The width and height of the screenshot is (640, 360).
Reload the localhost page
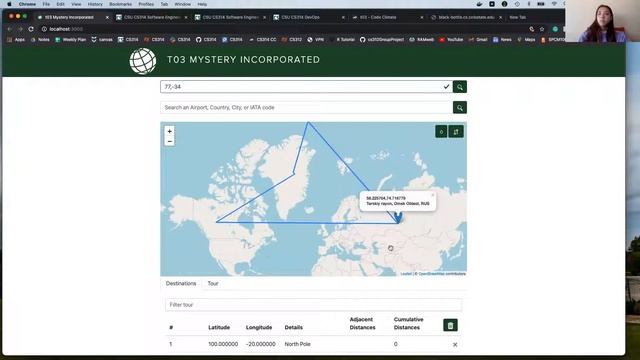[x=31, y=29]
